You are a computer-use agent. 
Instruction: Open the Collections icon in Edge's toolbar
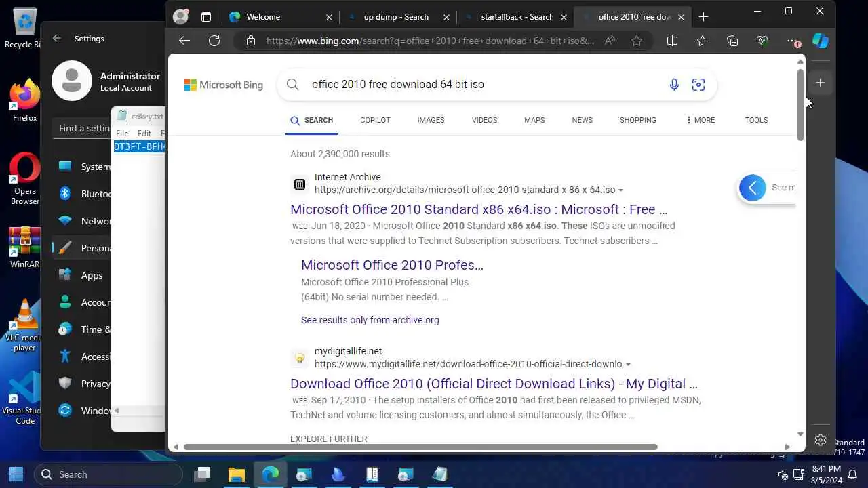(x=732, y=41)
